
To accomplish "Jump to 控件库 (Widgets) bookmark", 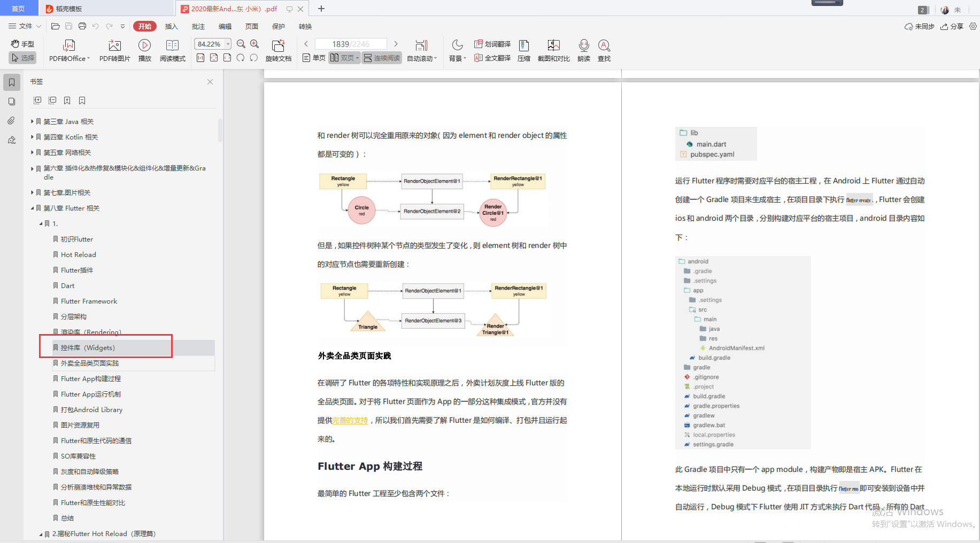I will pos(88,347).
